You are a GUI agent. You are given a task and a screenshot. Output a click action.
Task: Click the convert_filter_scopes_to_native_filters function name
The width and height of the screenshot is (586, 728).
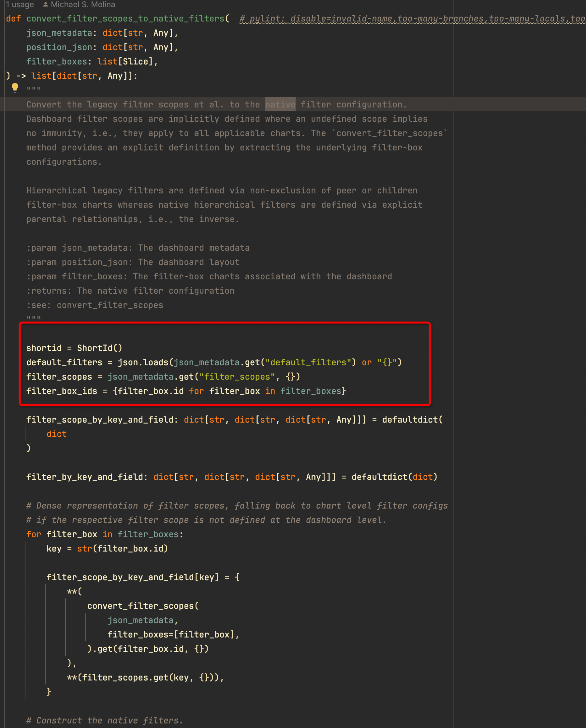[x=125, y=19]
